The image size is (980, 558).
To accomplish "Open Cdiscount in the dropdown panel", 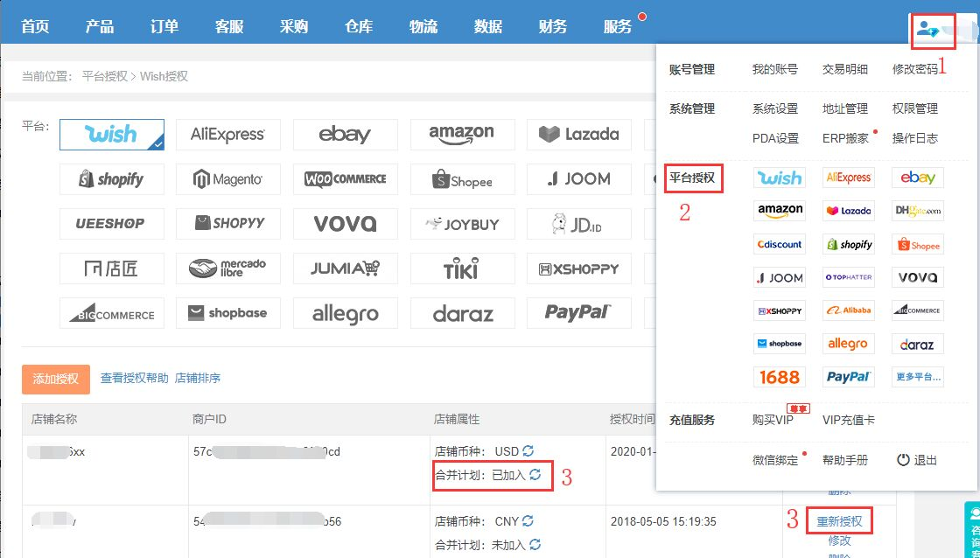I will (780, 244).
